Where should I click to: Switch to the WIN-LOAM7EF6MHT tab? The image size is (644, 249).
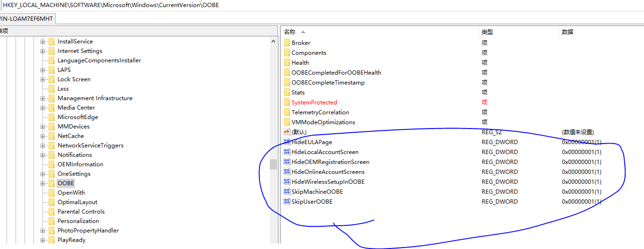[26, 18]
